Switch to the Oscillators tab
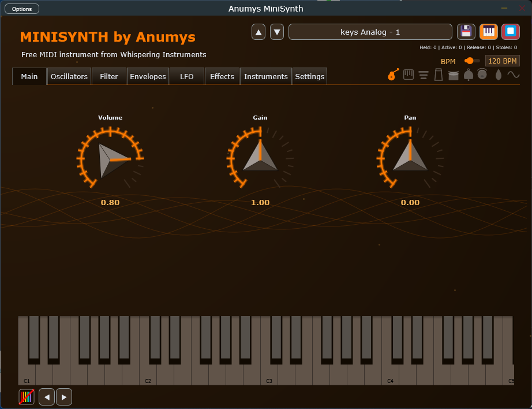This screenshot has height=409, width=532. click(69, 76)
